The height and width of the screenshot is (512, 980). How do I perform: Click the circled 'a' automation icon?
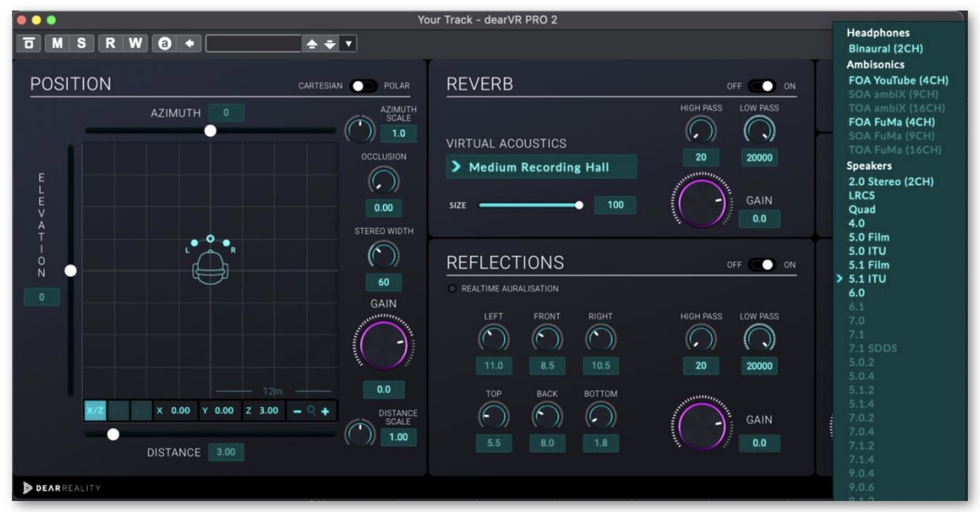click(165, 44)
